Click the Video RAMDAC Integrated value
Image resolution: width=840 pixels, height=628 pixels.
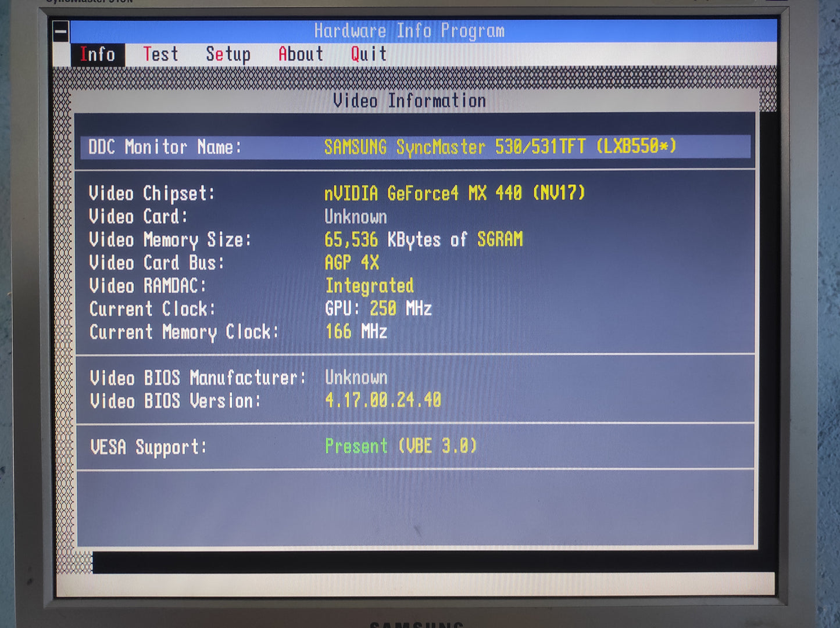pyautogui.click(x=369, y=286)
